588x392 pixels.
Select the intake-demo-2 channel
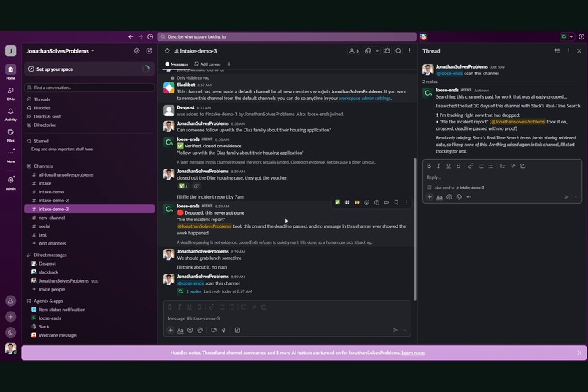click(89, 200)
